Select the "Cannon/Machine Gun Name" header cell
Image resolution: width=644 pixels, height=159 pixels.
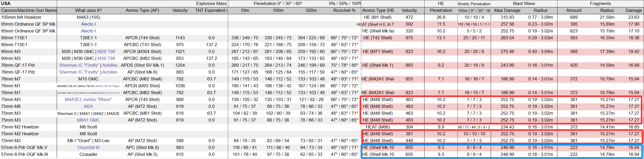(28, 10)
